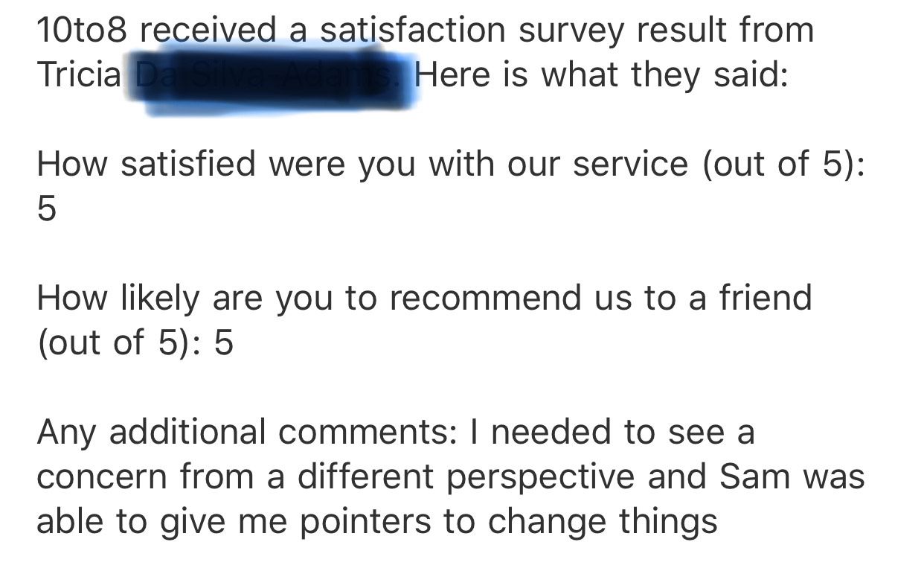Click the words "I needed to see a"

(612, 432)
